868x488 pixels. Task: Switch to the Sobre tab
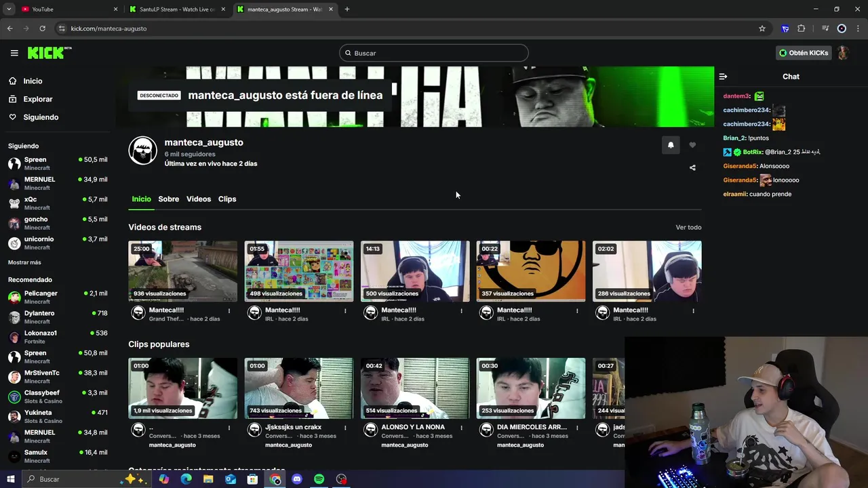coord(169,199)
